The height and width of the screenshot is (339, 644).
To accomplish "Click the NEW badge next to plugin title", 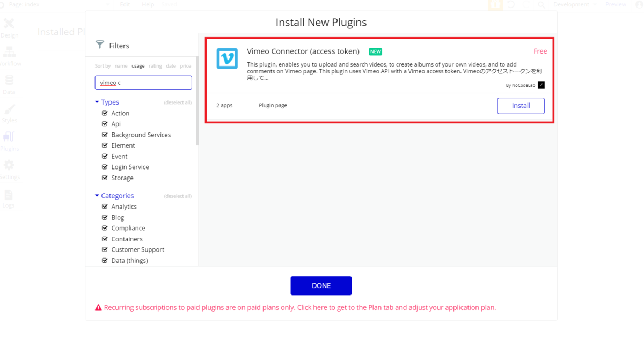I will point(376,51).
